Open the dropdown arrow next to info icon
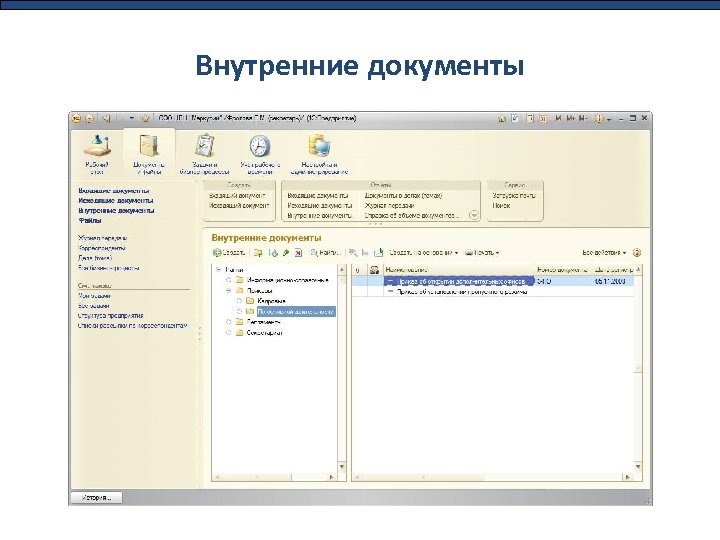This screenshot has width=720, height=540. pos(609,119)
